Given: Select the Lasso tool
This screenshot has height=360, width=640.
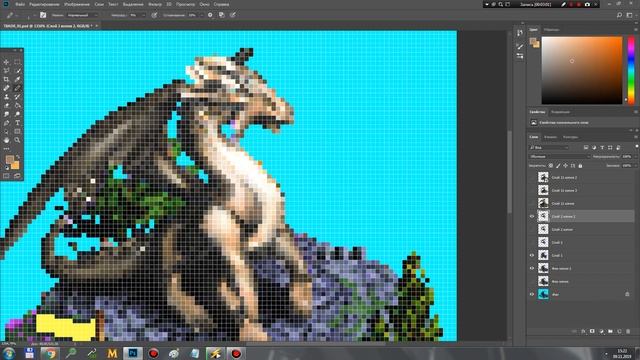Looking at the screenshot, I should tap(6, 71).
